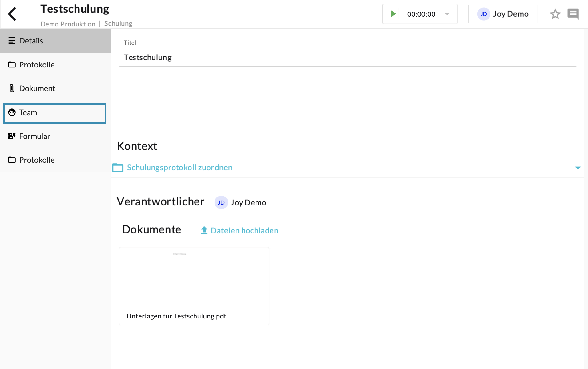Click Joy Demo avatar next to Verantwortlicher
This screenshot has width=588, height=369.
point(221,202)
